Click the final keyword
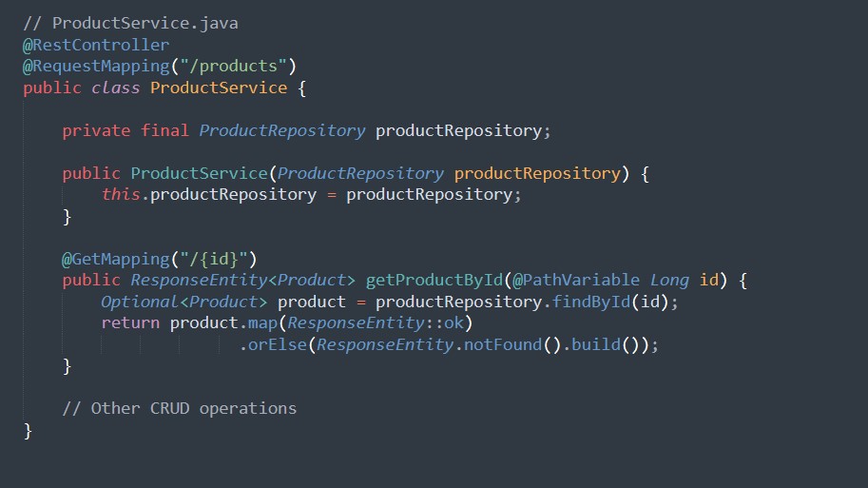The width and height of the screenshot is (868, 488). tap(164, 130)
